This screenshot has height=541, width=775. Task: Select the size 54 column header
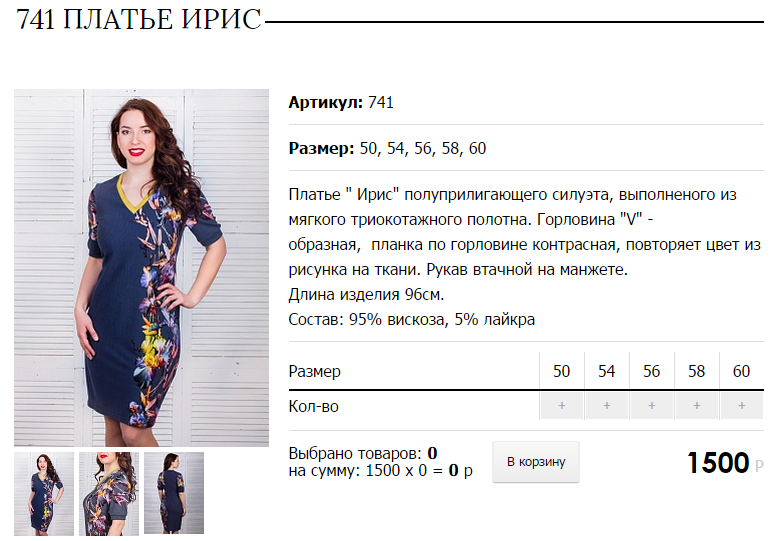606,371
